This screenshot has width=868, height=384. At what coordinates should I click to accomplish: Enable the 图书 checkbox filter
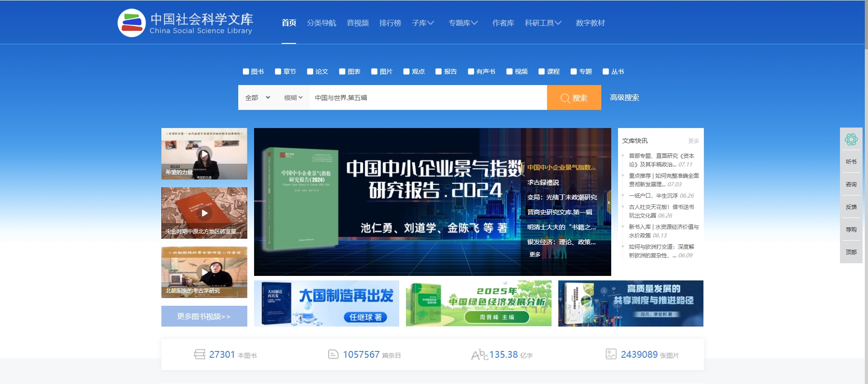pyautogui.click(x=246, y=71)
